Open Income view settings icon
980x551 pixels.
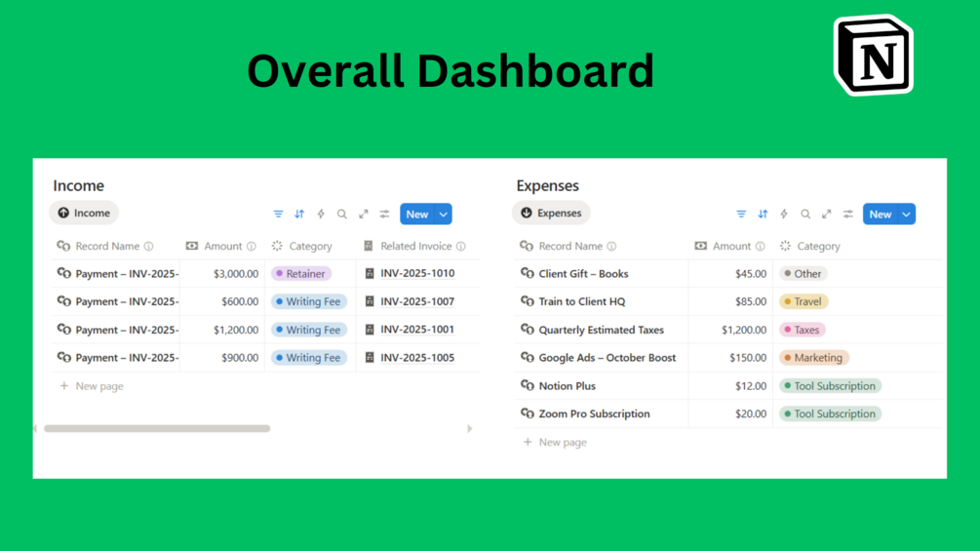tap(384, 215)
